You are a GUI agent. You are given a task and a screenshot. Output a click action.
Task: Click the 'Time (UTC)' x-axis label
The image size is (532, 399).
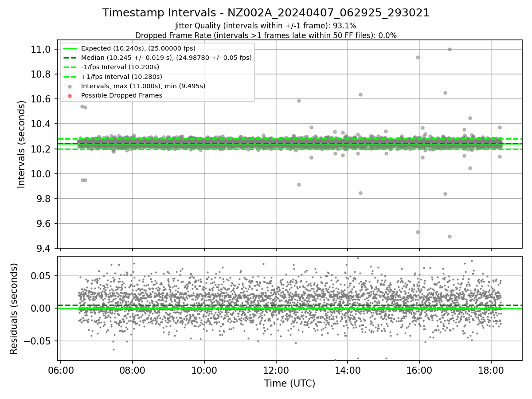[289, 383]
